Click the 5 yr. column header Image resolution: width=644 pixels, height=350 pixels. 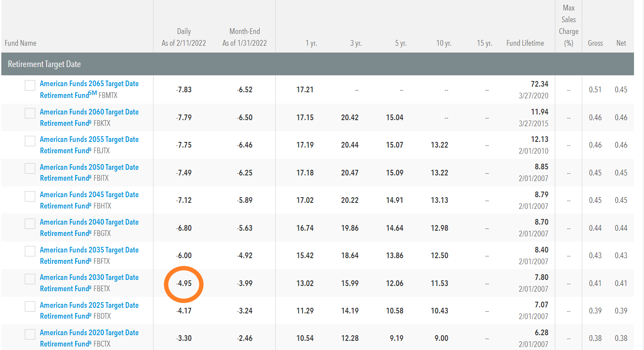[400, 43]
